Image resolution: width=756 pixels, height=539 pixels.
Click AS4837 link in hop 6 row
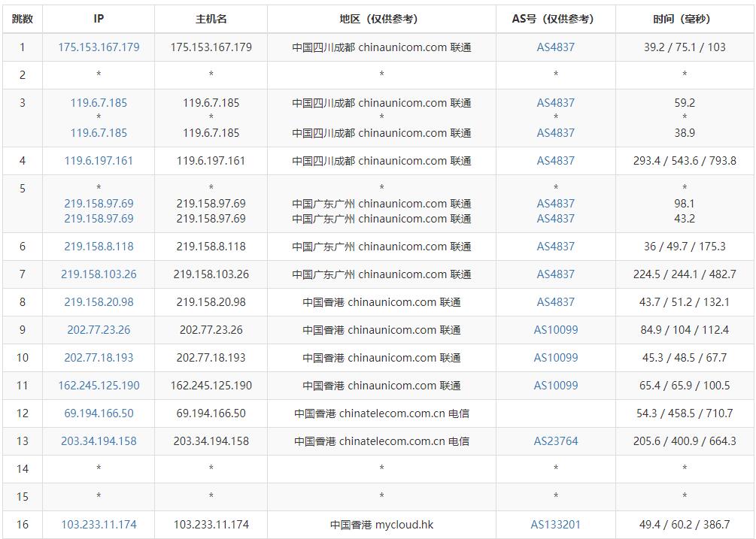[x=555, y=247]
